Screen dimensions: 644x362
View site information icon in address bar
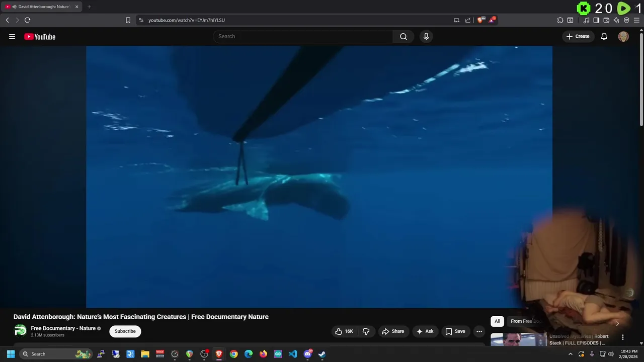point(141,20)
